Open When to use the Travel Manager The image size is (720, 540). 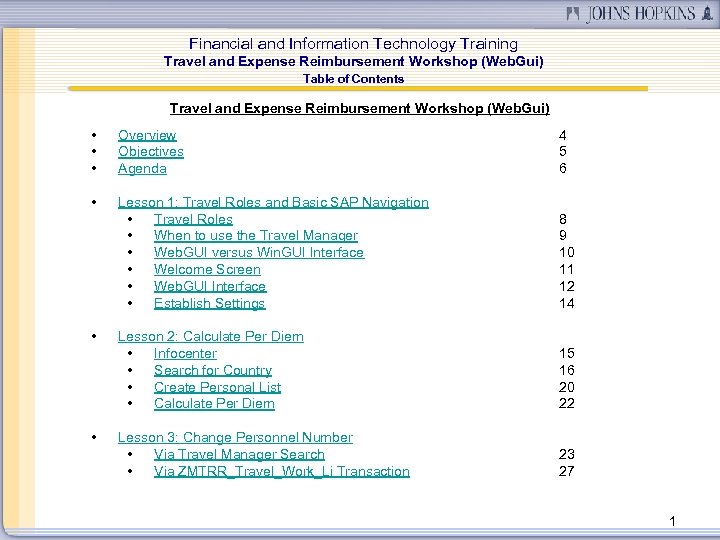[256, 236]
